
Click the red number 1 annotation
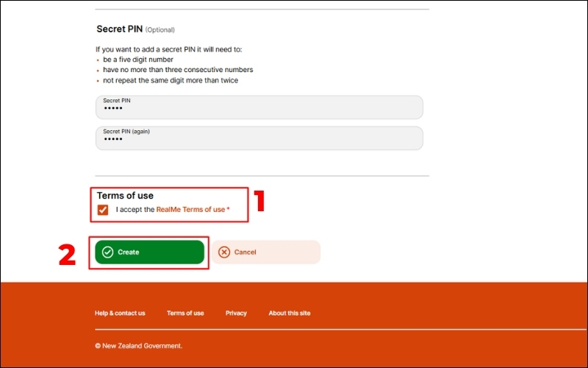pos(259,202)
